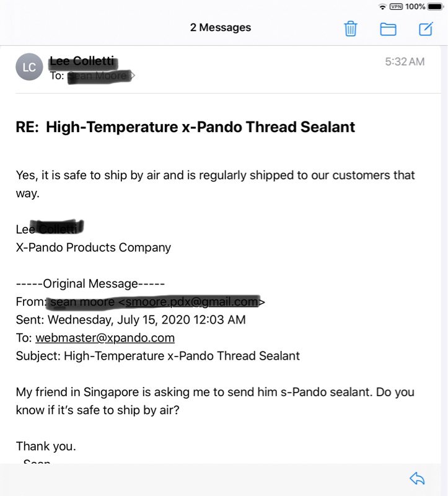Tap the smoore.pdx@gmail.com address link

click(191, 302)
